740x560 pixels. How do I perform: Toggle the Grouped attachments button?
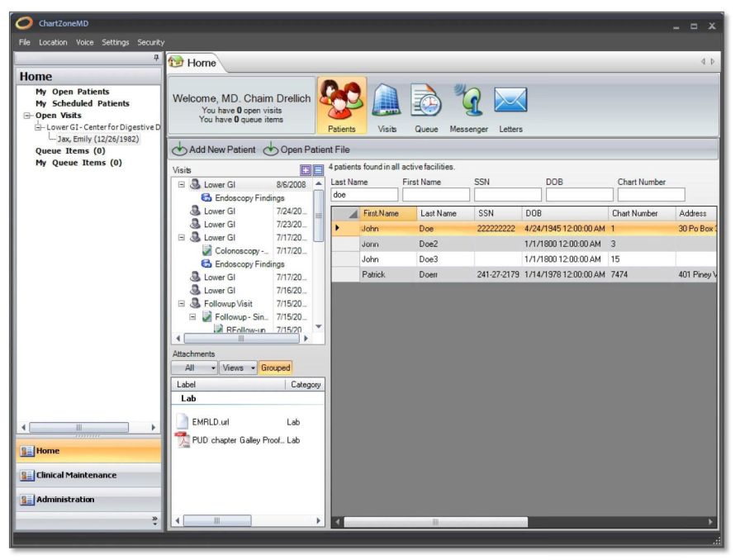(x=276, y=368)
